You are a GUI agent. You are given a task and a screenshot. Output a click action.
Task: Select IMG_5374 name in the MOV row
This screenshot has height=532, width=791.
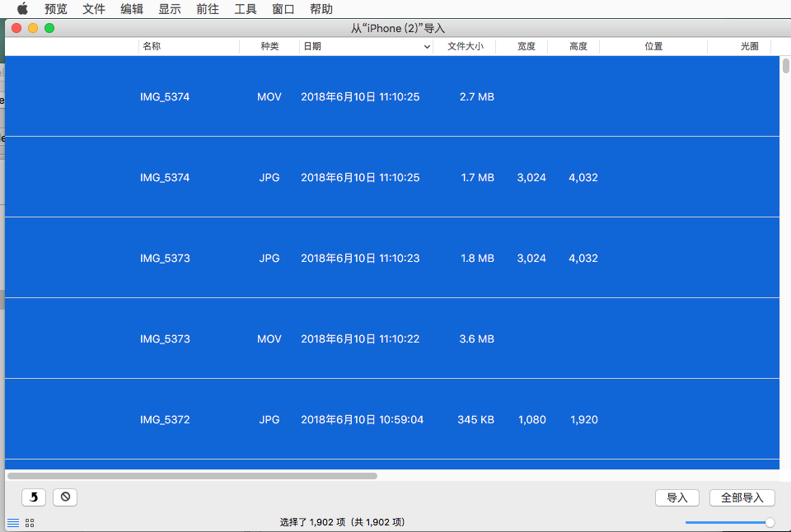[x=165, y=97]
